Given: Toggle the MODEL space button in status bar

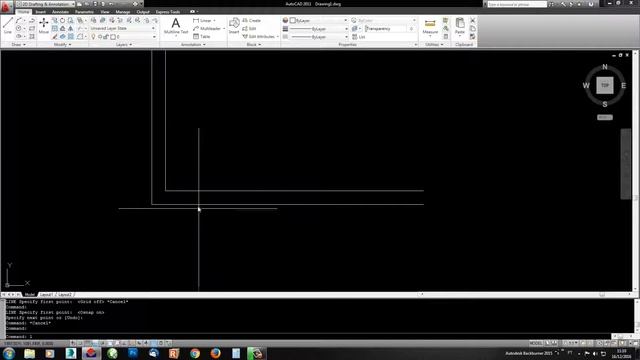Looking at the screenshot, I should coord(536,343).
